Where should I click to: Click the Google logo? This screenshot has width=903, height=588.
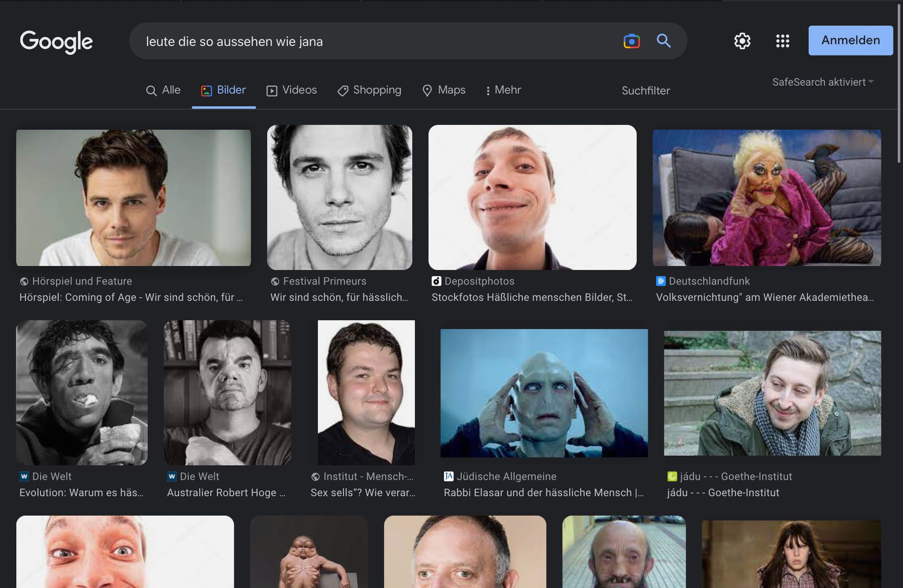(x=56, y=41)
